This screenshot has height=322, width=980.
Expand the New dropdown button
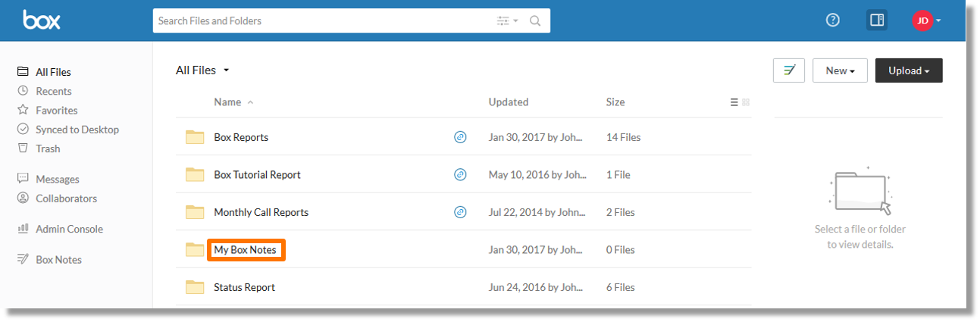[840, 70]
